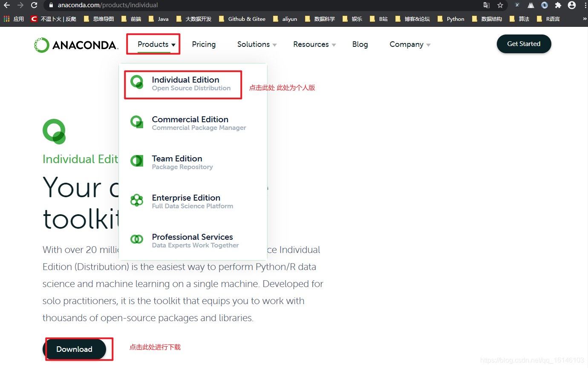Expand the Company nav menu

click(410, 44)
